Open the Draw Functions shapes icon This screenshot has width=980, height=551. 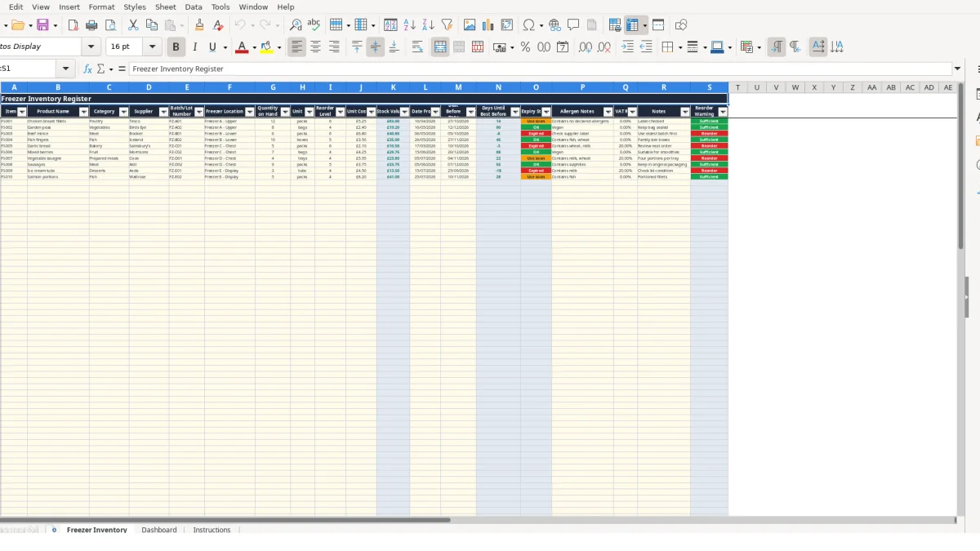click(681, 25)
